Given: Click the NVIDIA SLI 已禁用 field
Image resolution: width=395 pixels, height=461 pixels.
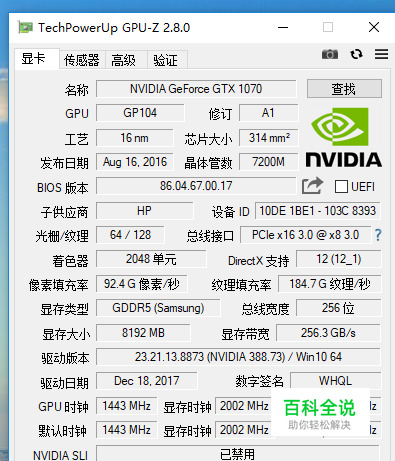Looking at the screenshot, I should (238, 453).
